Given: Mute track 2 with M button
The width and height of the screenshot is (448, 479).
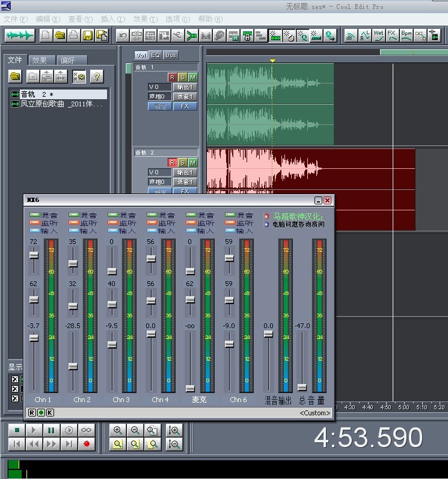Looking at the screenshot, I should 192,162.
